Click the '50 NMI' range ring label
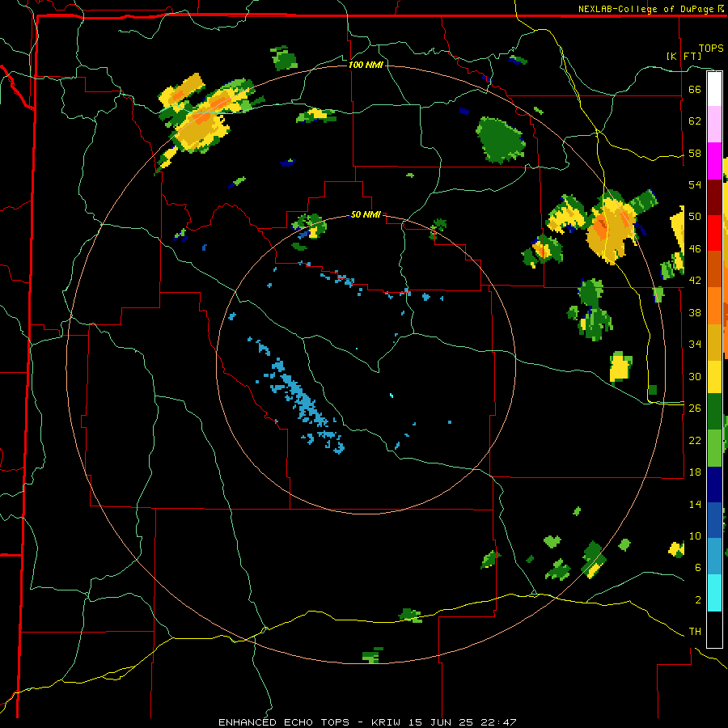 (366, 214)
